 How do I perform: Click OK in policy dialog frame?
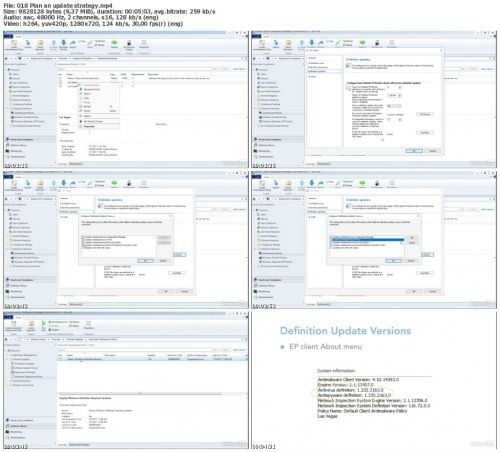[414, 151]
